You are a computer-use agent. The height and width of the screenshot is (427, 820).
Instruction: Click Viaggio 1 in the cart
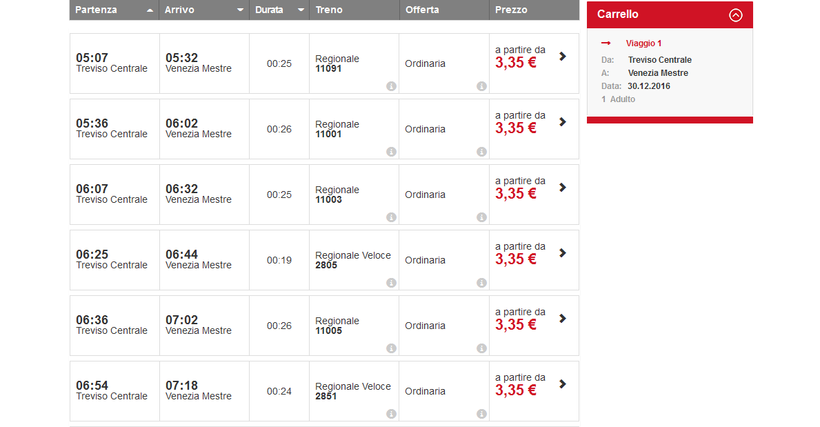[x=643, y=43]
